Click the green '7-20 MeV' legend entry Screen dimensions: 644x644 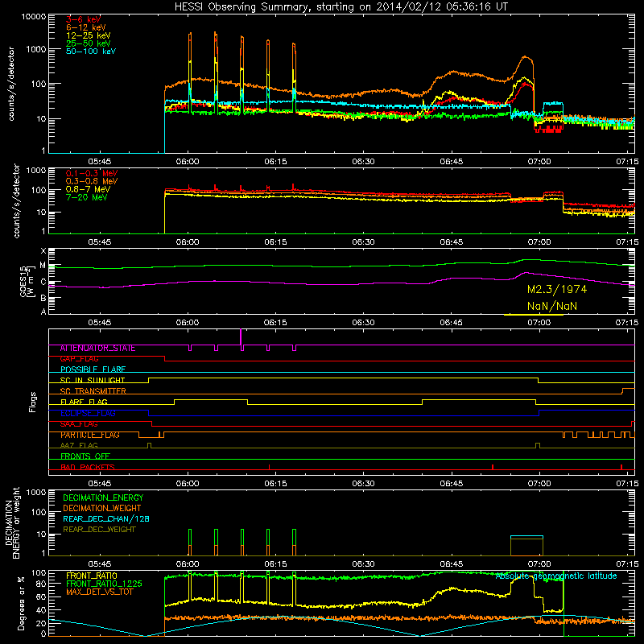coord(87,197)
